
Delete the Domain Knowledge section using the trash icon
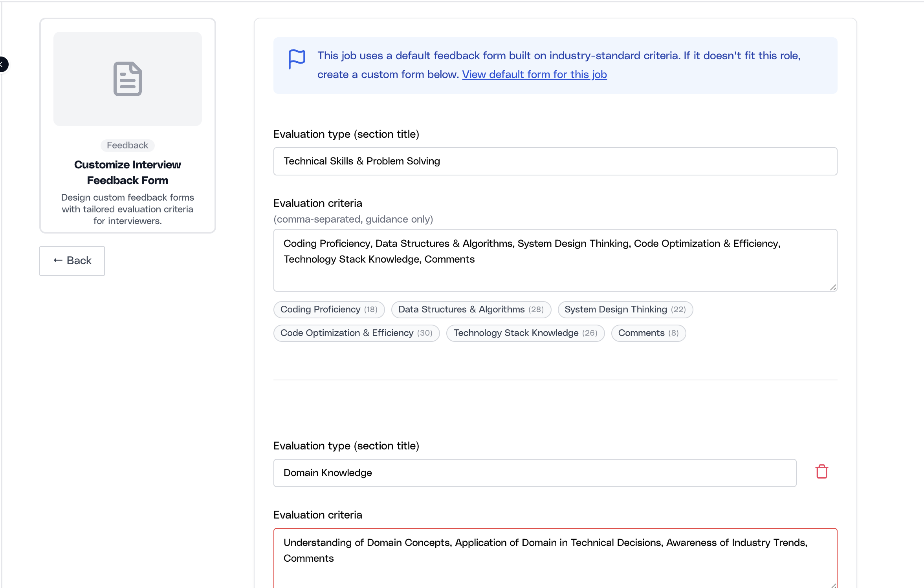(822, 471)
